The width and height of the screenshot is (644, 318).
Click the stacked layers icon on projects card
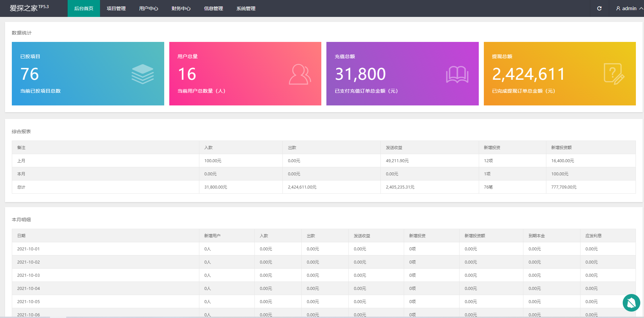143,74
